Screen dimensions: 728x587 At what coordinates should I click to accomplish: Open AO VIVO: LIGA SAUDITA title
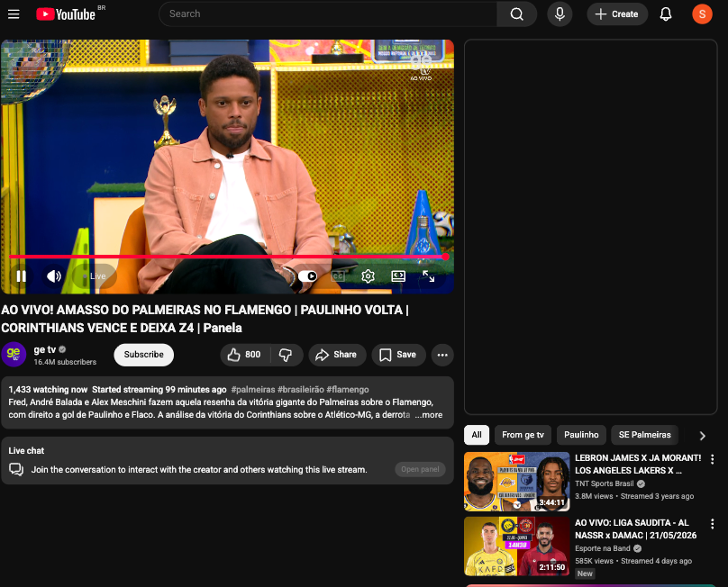(635, 528)
